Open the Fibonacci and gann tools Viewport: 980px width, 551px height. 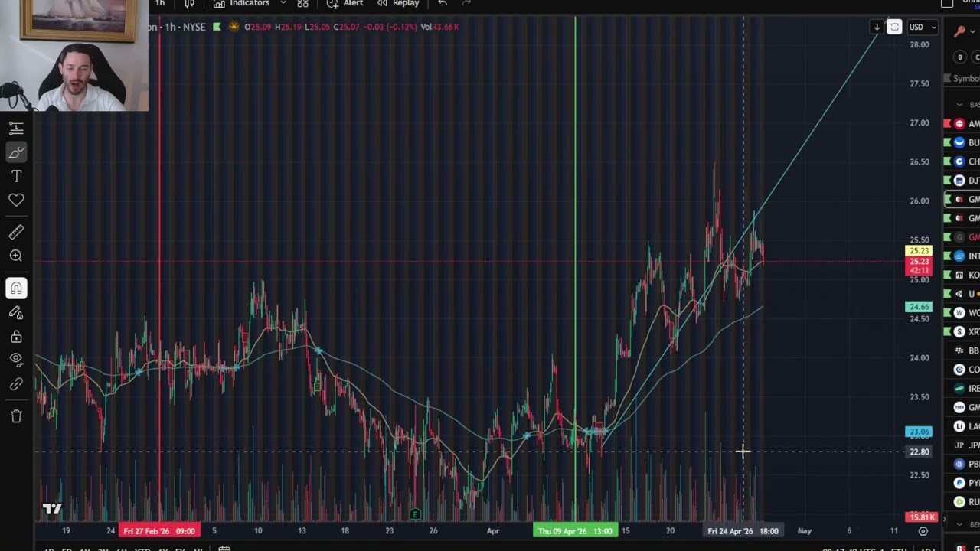(16, 129)
